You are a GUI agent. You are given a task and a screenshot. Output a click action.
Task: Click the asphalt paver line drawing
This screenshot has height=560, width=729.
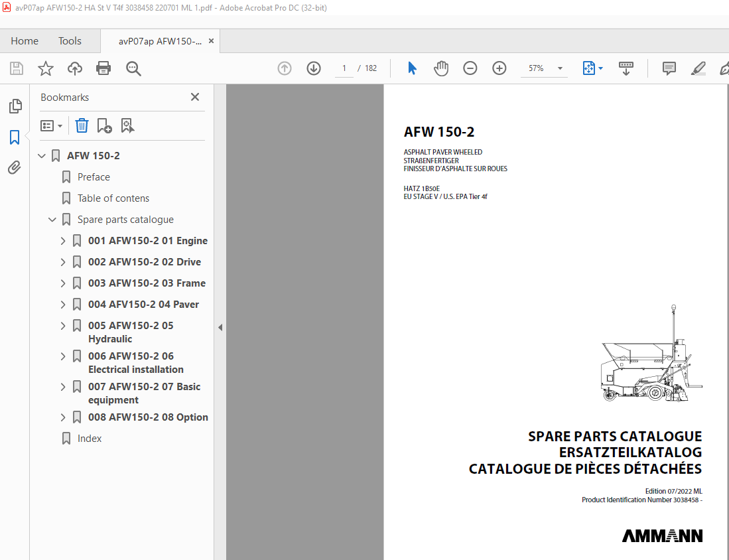[x=651, y=354]
